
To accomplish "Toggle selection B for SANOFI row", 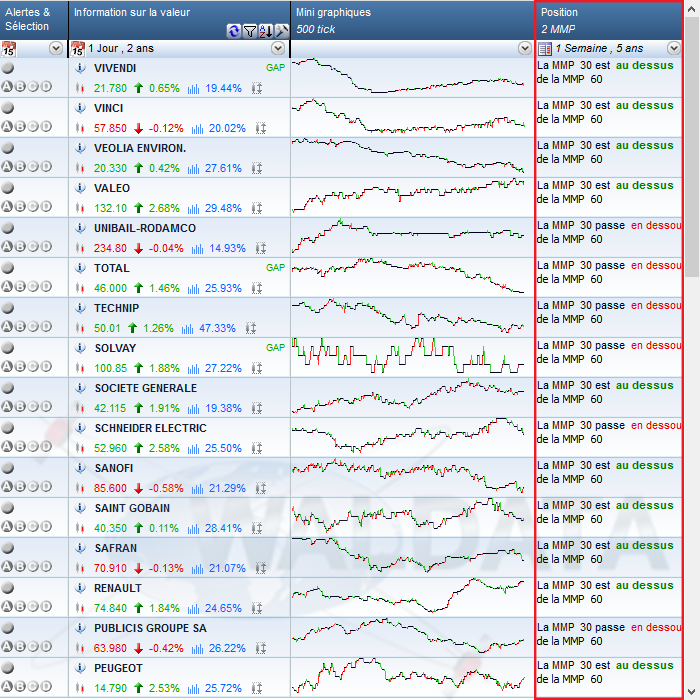I will 20,486.
